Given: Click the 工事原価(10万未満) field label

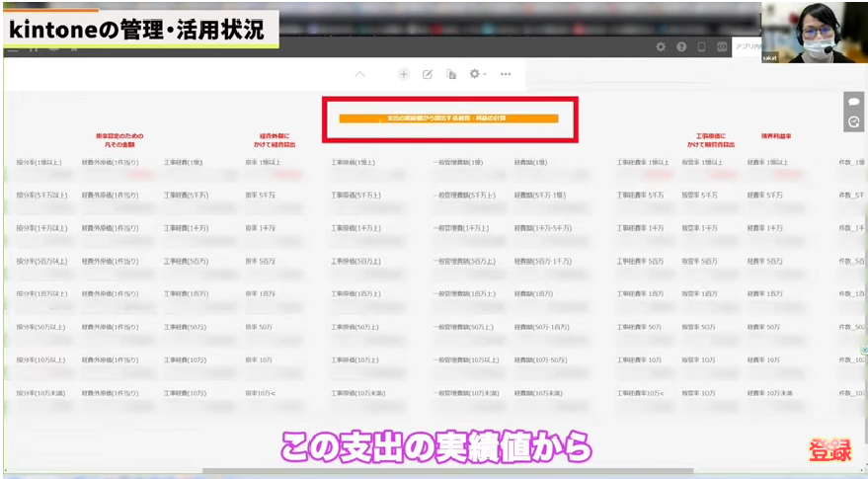Looking at the screenshot, I should (358, 393).
